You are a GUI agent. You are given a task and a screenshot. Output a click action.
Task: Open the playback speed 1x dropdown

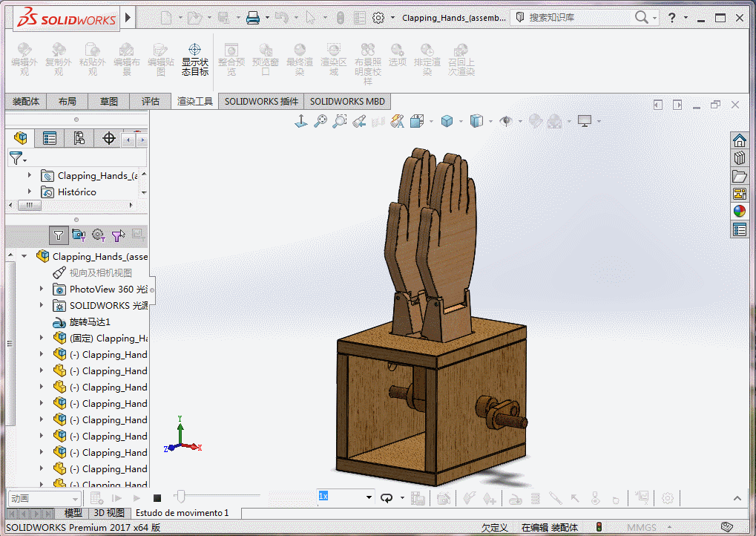(369, 497)
